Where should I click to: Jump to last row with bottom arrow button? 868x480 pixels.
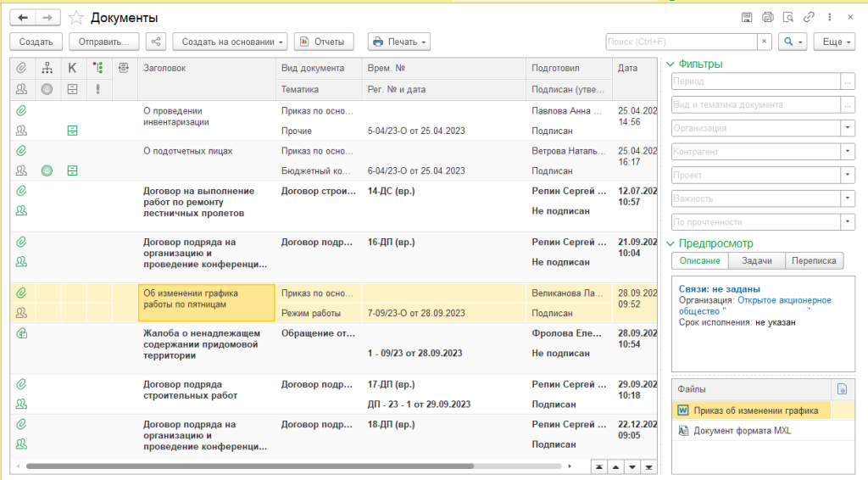coord(649,466)
